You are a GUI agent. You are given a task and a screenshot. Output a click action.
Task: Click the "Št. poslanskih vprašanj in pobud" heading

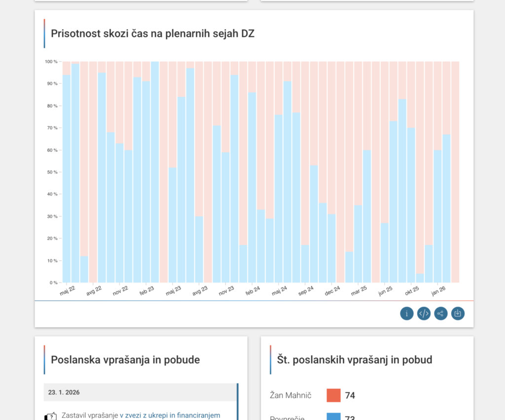(x=355, y=360)
